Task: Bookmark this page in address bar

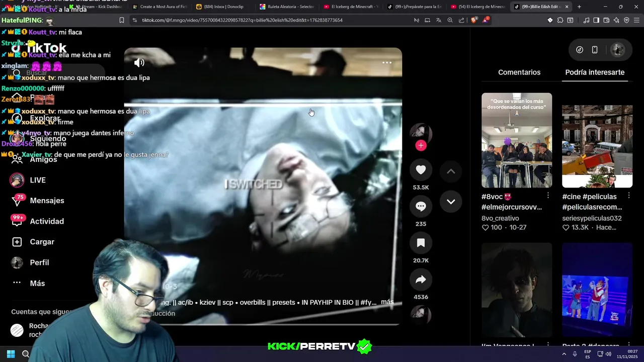Action: tap(121, 20)
